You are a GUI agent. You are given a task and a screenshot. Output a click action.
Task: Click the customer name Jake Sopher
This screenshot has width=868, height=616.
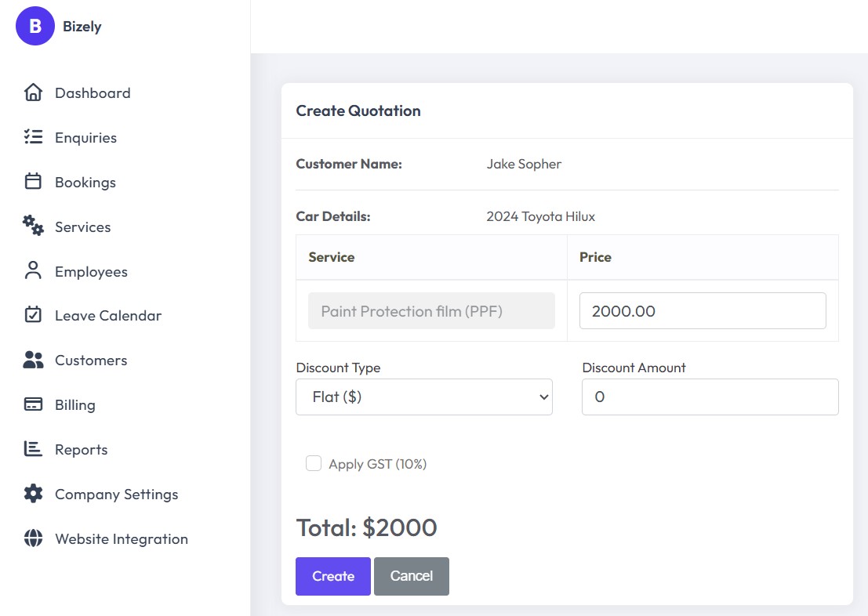pos(524,165)
